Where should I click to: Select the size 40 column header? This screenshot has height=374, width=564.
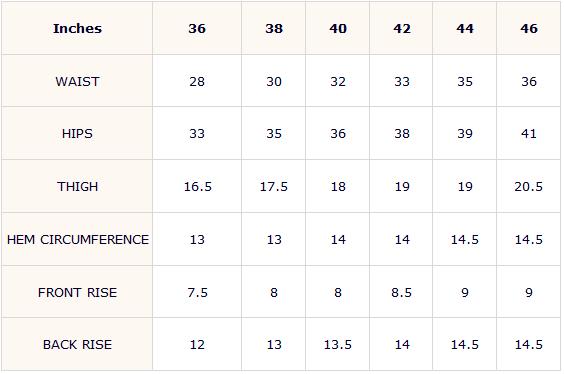click(x=338, y=28)
